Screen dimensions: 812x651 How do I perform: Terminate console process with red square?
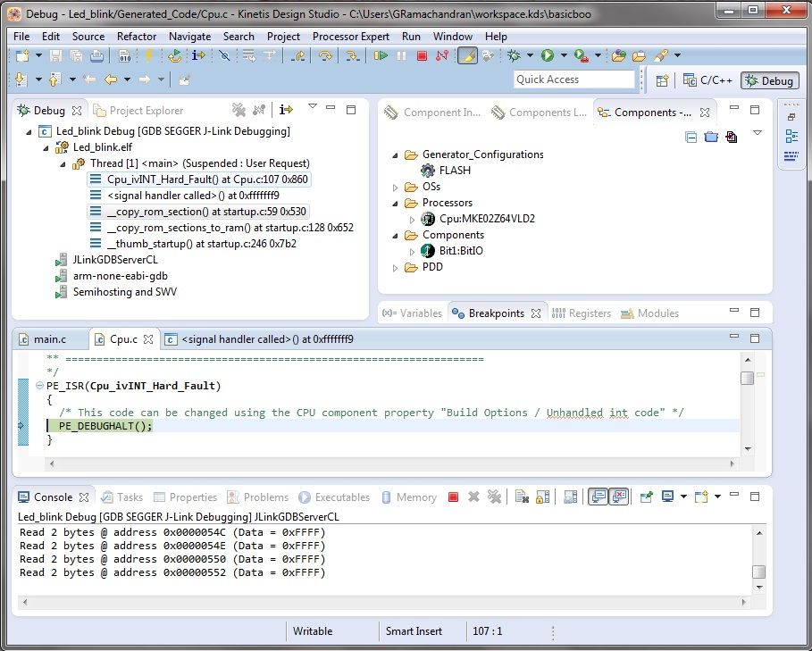(x=453, y=497)
